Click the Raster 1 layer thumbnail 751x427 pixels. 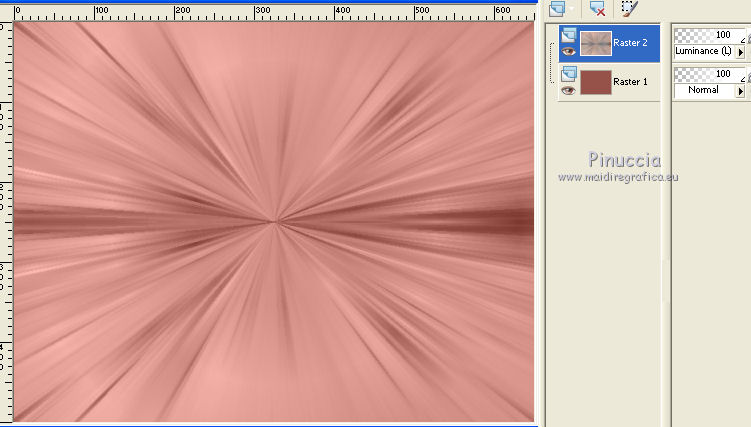pyautogui.click(x=596, y=82)
